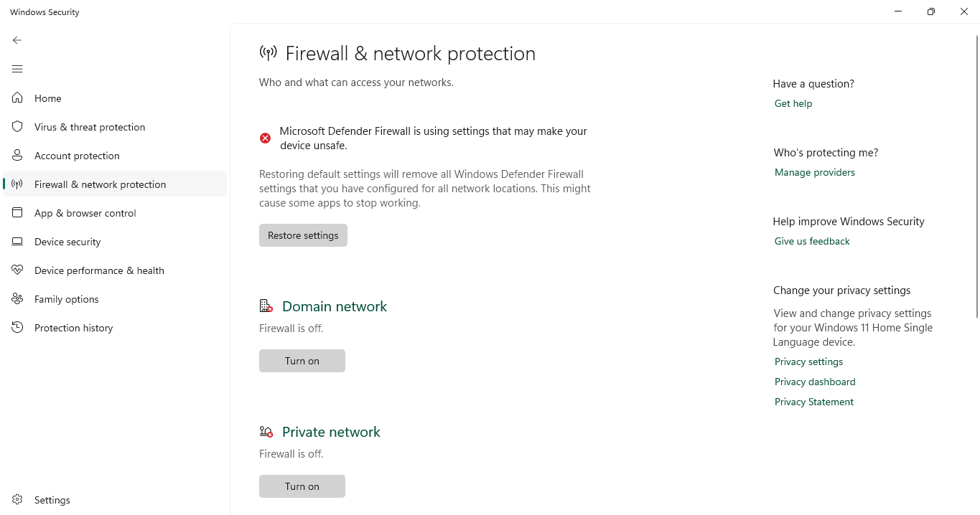Select Firewall & network protection sidebar item
This screenshot has width=980, height=515.
click(100, 184)
